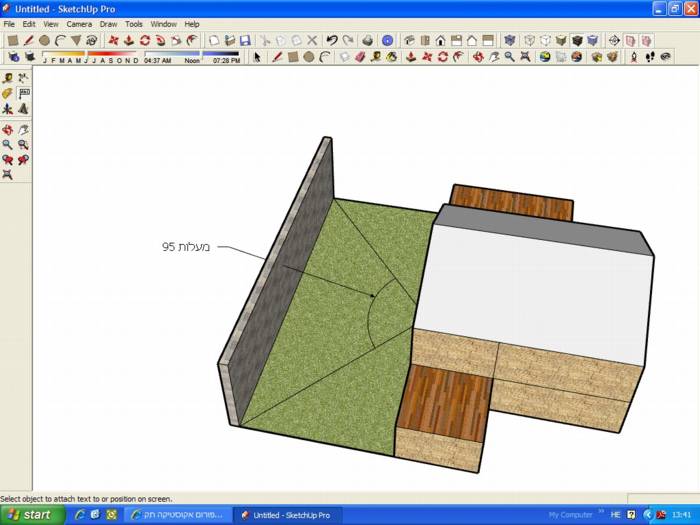Enable Hidden Line face style
This screenshot has height=525, width=700.
545,41
